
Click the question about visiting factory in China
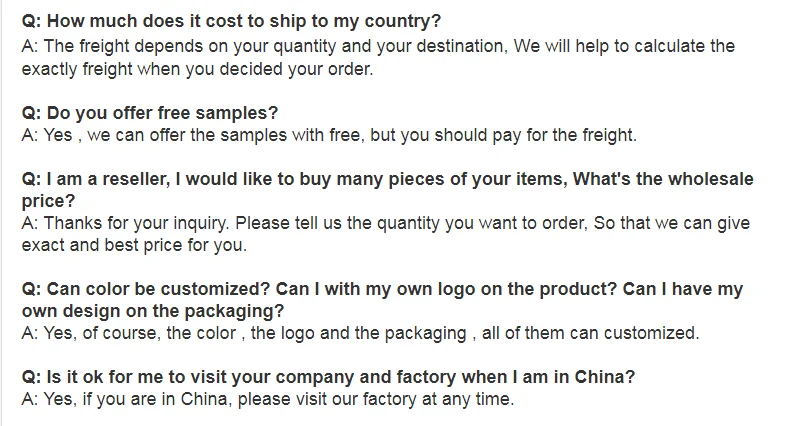coord(328,378)
